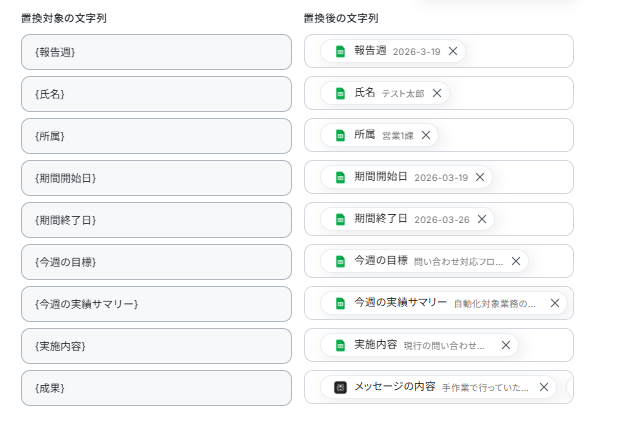Remove the メッセージの内容 chip
623x424 pixels.
(x=544, y=387)
